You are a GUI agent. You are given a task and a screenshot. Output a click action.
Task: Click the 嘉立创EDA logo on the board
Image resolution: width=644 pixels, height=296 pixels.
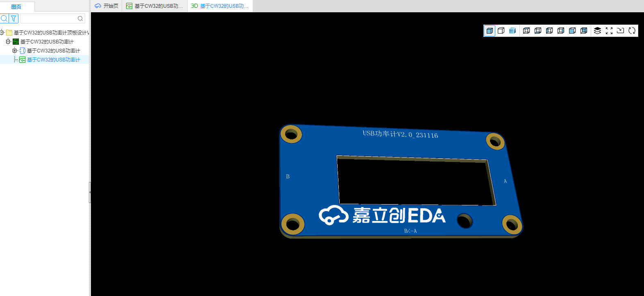[x=382, y=215]
